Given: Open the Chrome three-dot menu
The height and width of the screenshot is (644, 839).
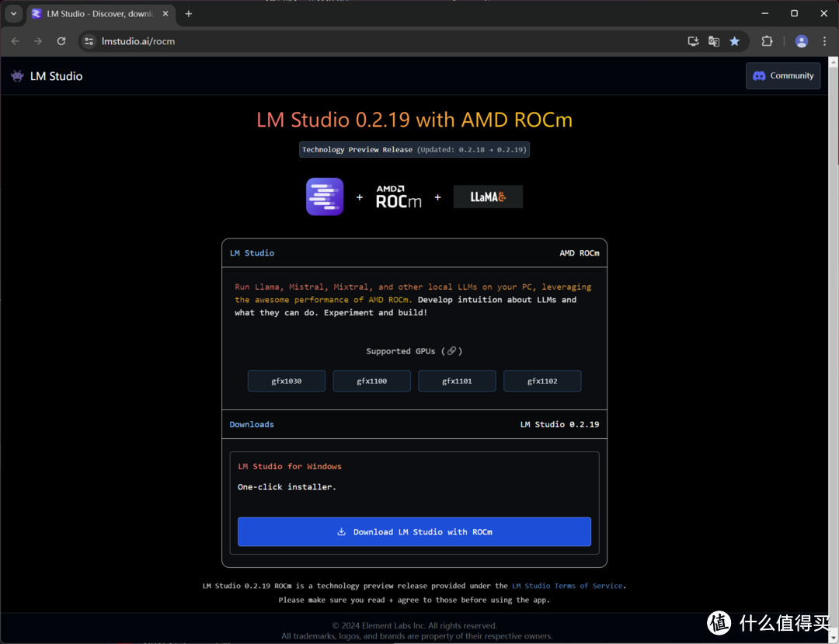Looking at the screenshot, I should 824,41.
